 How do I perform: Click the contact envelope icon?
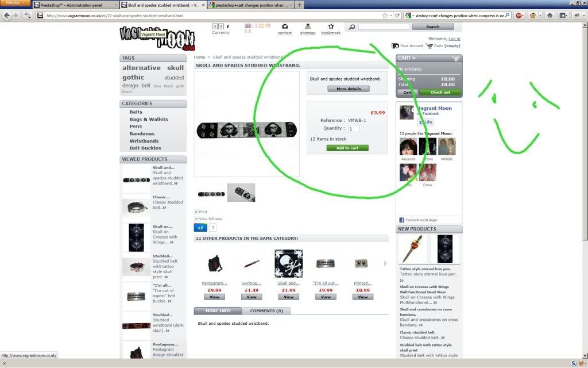click(x=285, y=26)
